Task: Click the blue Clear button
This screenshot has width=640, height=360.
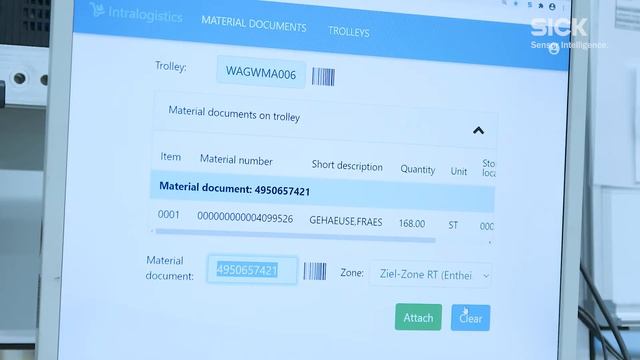Action: point(471,318)
